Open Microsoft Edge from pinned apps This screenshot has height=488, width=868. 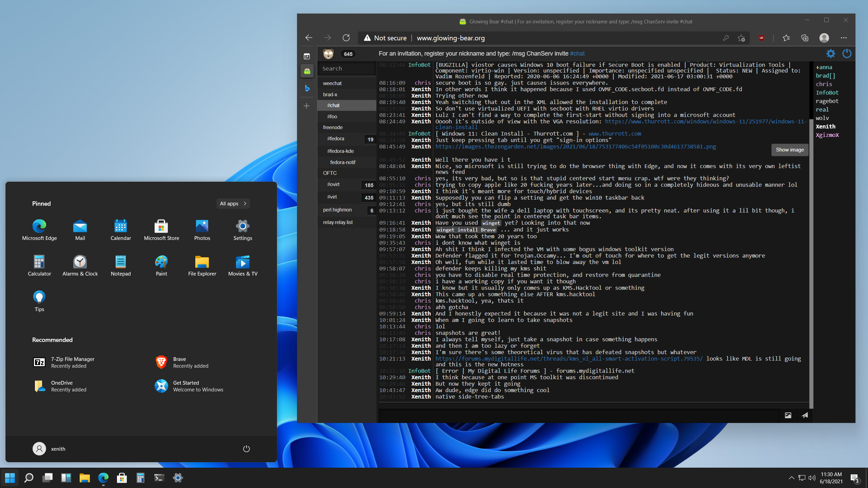point(39,230)
